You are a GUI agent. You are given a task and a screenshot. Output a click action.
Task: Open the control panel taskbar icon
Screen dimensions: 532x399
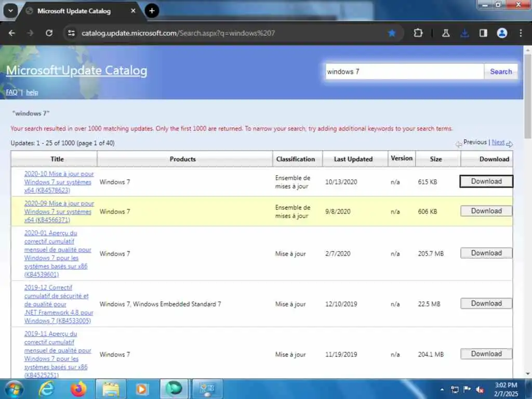point(207,389)
